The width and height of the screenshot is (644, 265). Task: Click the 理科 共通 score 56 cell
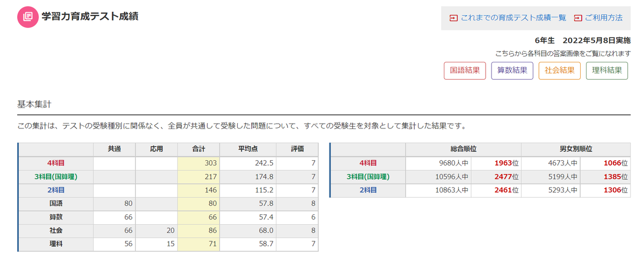[x=114, y=245]
